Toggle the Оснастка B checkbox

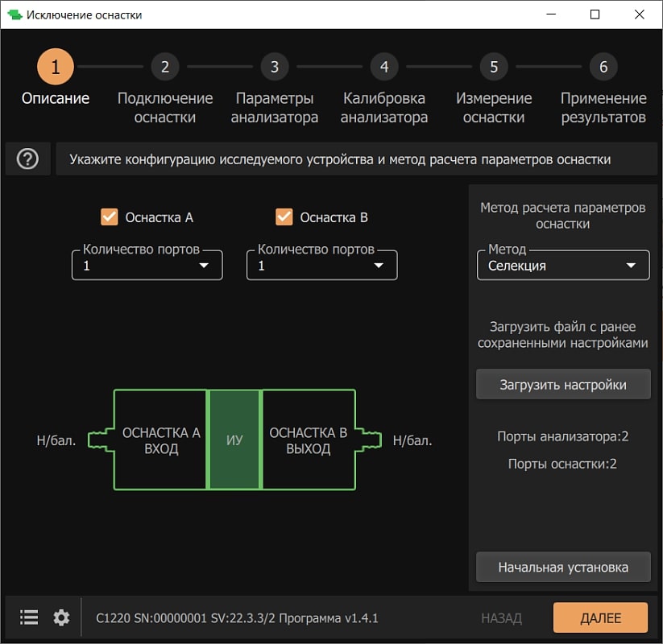[284, 217]
